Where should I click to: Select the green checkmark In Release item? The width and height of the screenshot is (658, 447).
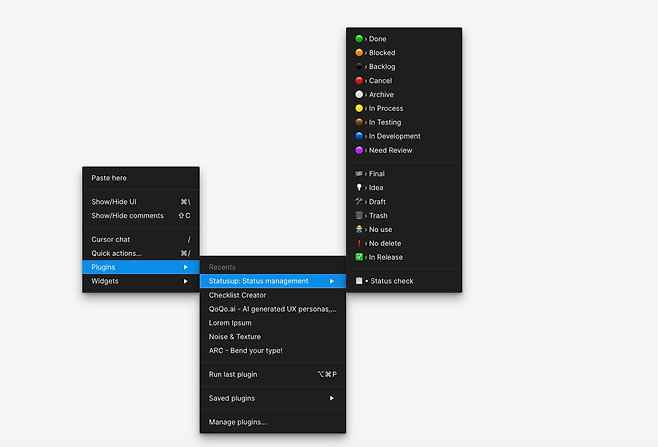[359, 257]
